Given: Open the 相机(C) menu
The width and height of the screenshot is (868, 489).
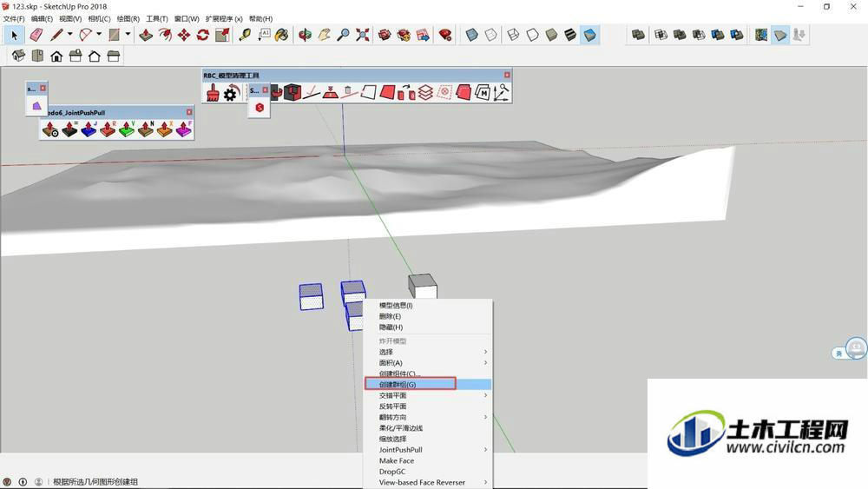Looking at the screenshot, I should point(99,19).
